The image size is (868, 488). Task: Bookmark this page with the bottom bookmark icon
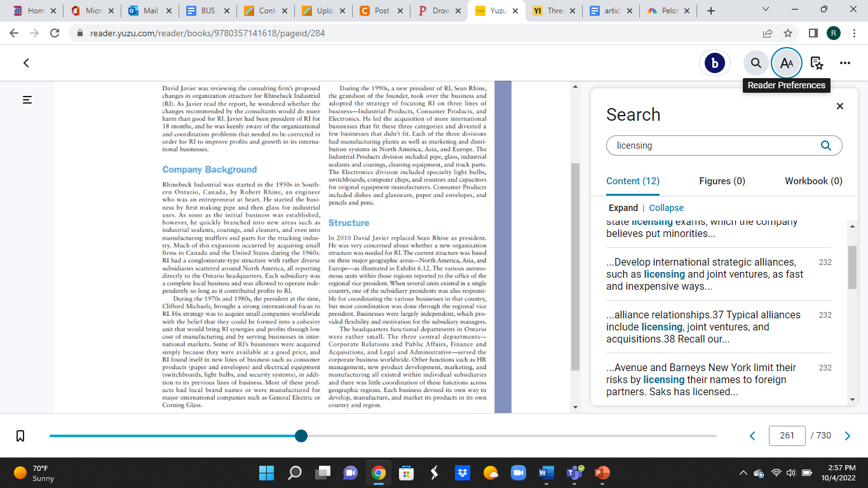coord(20,436)
